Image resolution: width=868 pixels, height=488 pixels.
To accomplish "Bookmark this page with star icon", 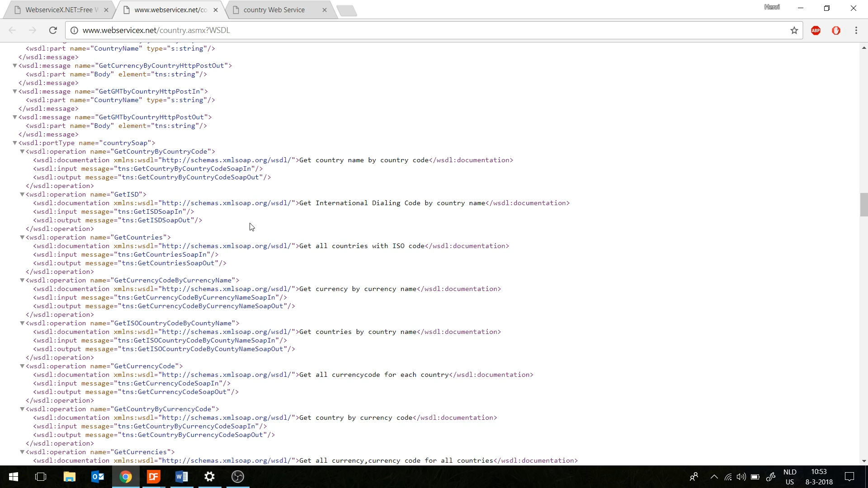I will pyautogui.click(x=794, y=30).
